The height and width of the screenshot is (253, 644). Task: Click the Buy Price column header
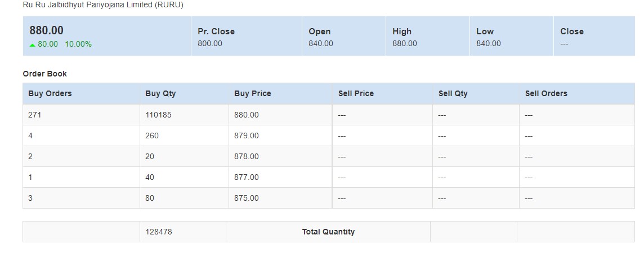[253, 93]
